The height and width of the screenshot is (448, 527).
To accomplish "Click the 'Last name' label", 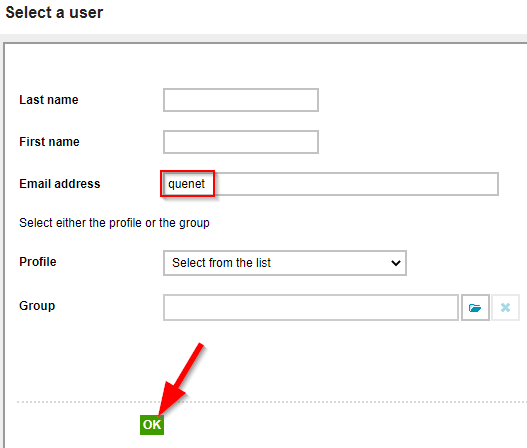I will [x=49, y=100].
